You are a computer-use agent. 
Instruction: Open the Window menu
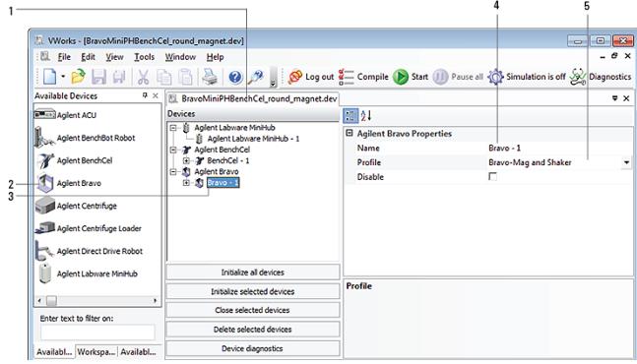[x=180, y=57]
